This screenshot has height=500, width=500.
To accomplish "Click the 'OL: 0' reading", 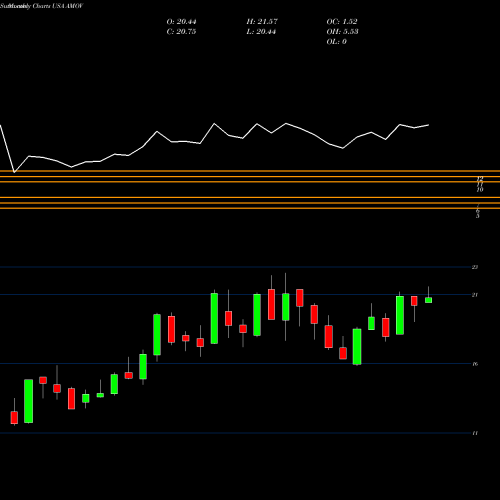I will click(x=336, y=42).
